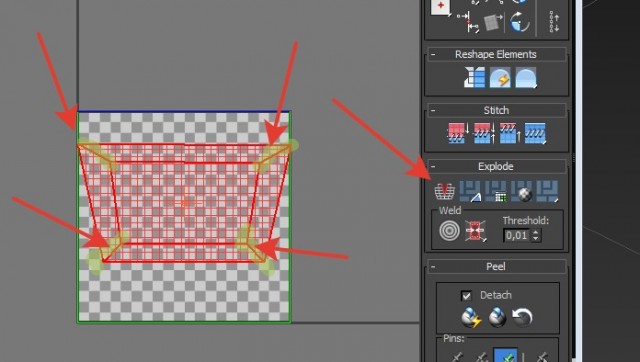Click the Stitch icon with single up arrow
The width and height of the screenshot is (640, 362).
(x=509, y=133)
